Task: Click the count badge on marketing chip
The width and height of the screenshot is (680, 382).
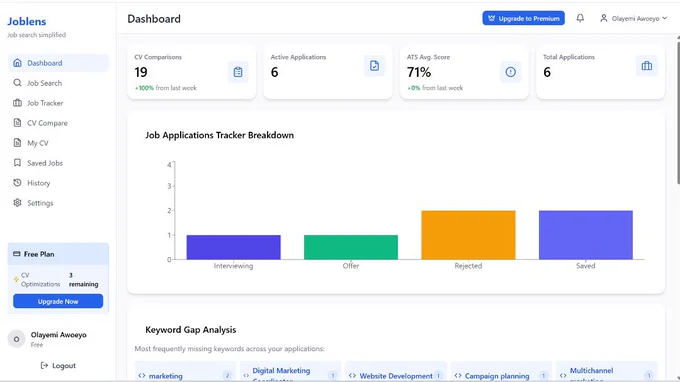Action: (227, 375)
